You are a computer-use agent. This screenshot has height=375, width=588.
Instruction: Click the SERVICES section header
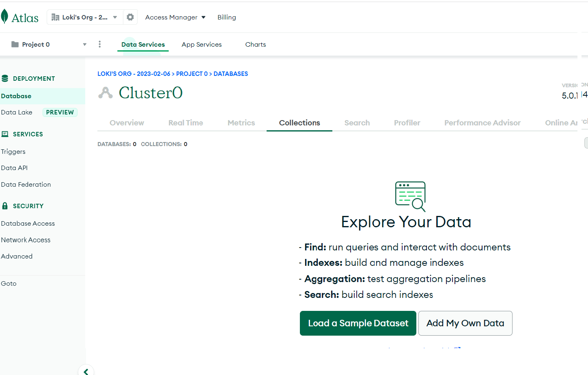click(x=28, y=134)
